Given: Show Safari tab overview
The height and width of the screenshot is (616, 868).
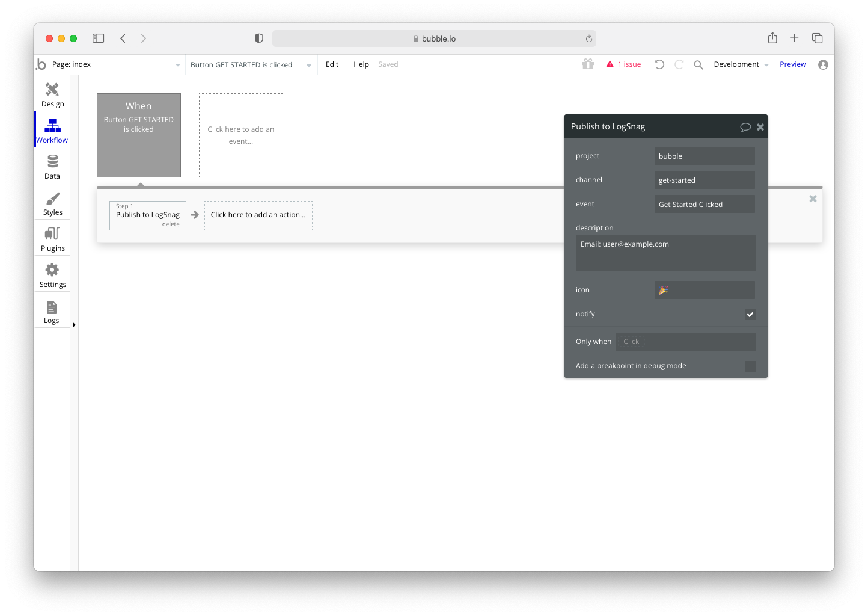Looking at the screenshot, I should [x=817, y=38].
